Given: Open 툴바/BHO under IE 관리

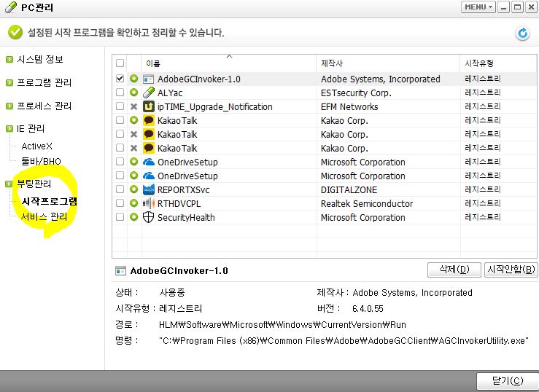Looking at the screenshot, I should pos(42,161).
